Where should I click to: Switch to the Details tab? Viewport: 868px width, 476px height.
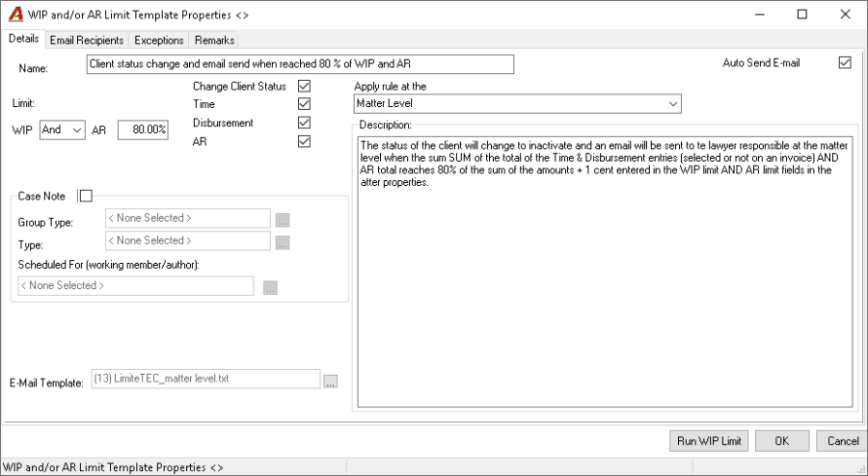24,39
